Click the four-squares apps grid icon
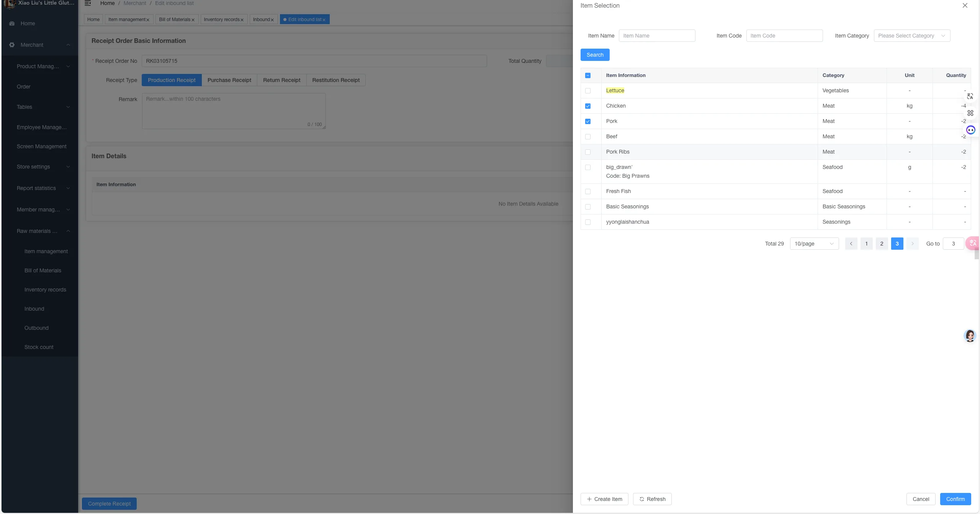The width and height of the screenshot is (980, 514). tap(970, 113)
